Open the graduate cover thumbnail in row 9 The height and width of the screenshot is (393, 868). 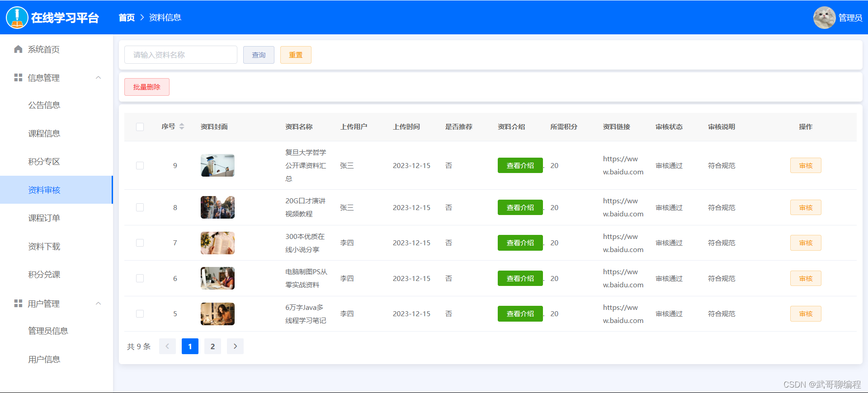pyautogui.click(x=217, y=165)
